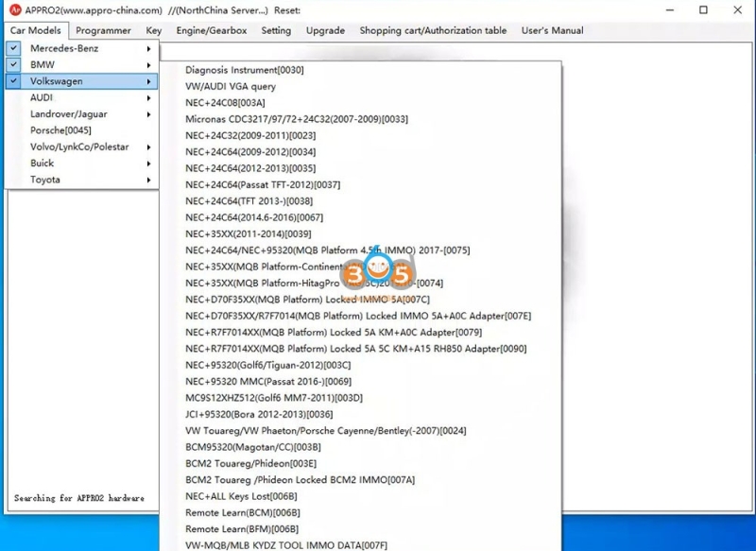Open the Key menu

(x=154, y=30)
